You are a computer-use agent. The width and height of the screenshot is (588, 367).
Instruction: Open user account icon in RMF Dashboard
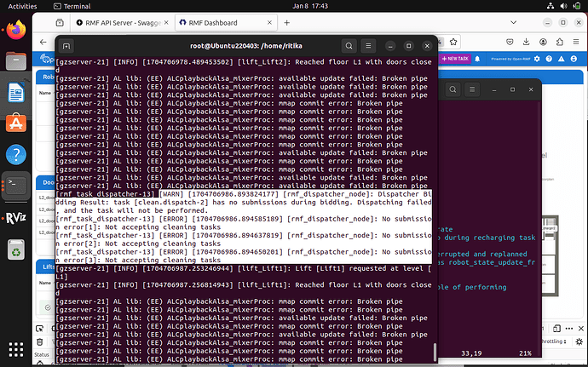(x=574, y=59)
